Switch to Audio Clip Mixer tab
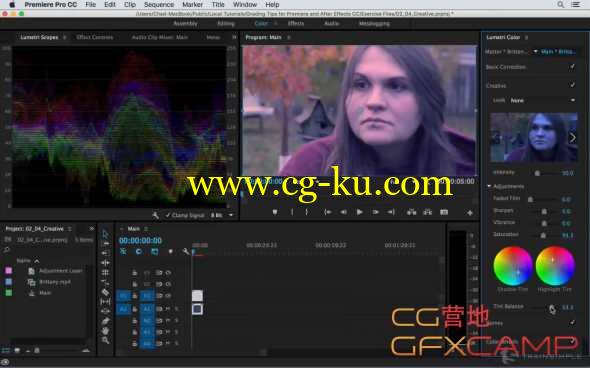 (x=160, y=37)
